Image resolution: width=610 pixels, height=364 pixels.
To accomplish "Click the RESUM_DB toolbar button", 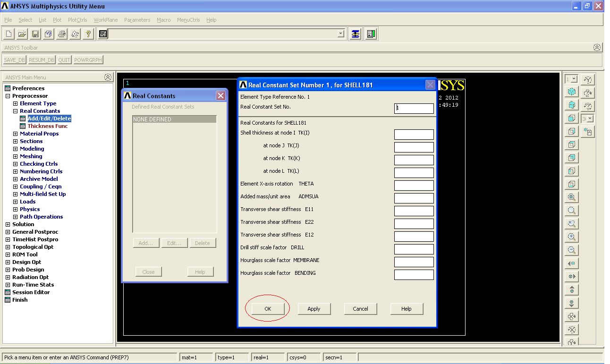I will pos(42,60).
